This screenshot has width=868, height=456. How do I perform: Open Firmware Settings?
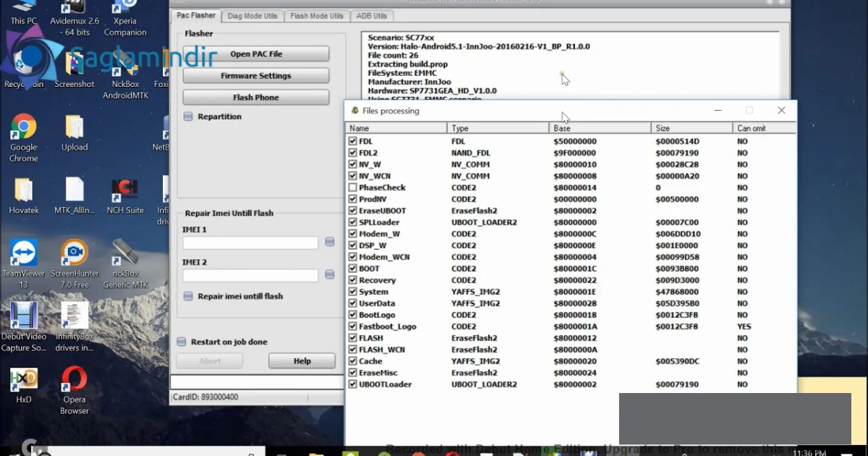pyautogui.click(x=256, y=76)
